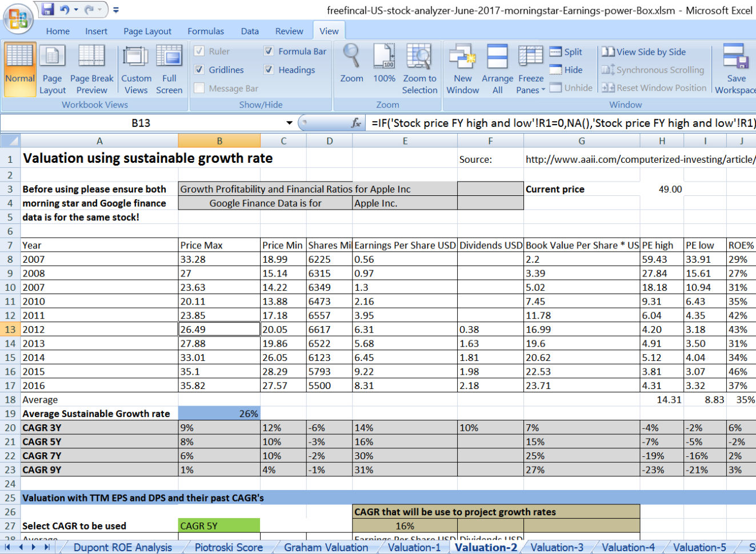Disable the Gridlines checkbox
The image size is (756, 554).
[x=199, y=69]
